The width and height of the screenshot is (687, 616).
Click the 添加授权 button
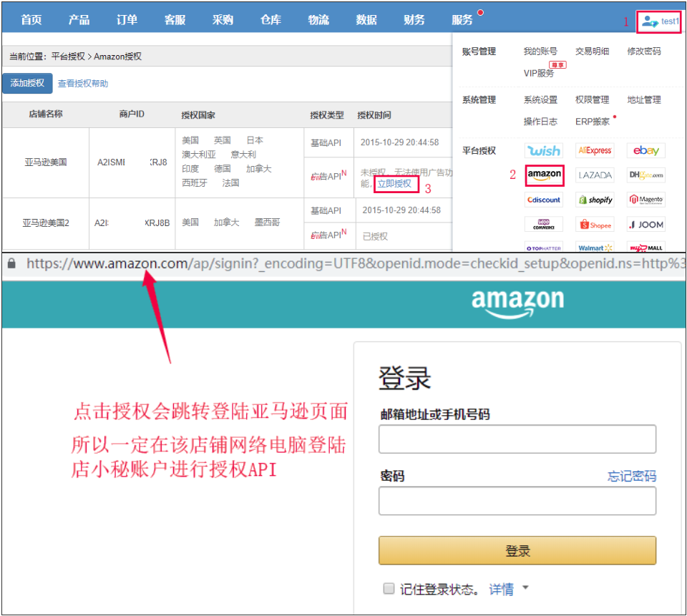pos(27,83)
